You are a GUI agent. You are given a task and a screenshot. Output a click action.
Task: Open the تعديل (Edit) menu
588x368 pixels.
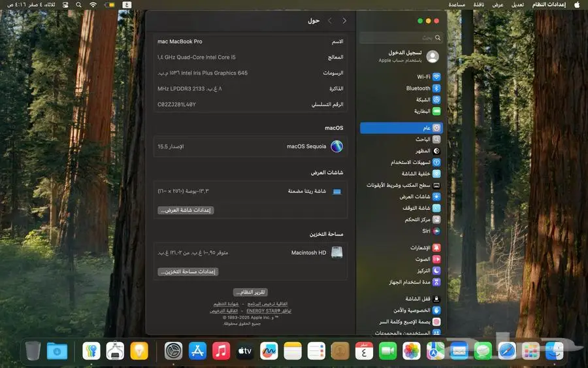point(517,5)
